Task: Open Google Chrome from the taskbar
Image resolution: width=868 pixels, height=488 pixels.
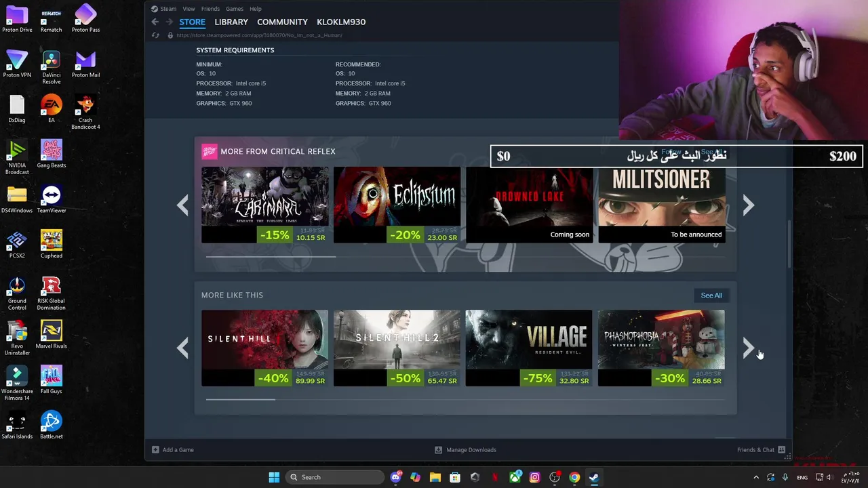Action: pyautogui.click(x=574, y=477)
